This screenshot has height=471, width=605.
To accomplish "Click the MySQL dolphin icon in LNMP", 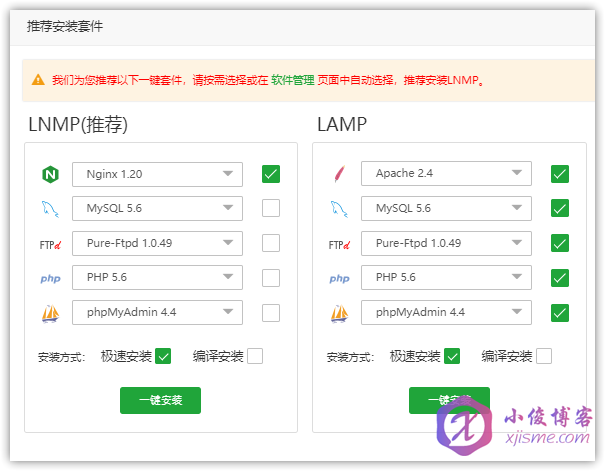I will pos(50,209).
